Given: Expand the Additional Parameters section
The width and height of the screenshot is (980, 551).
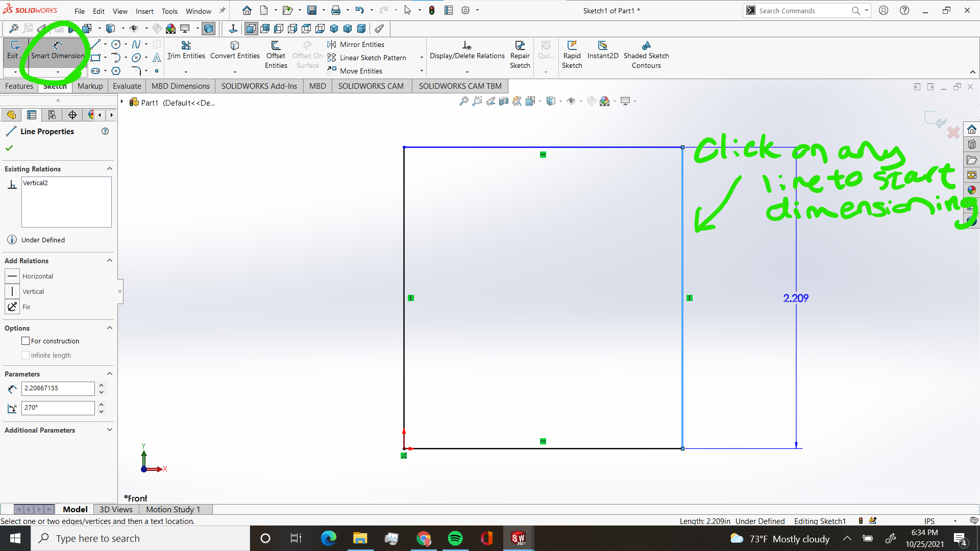Looking at the screenshot, I should [109, 430].
